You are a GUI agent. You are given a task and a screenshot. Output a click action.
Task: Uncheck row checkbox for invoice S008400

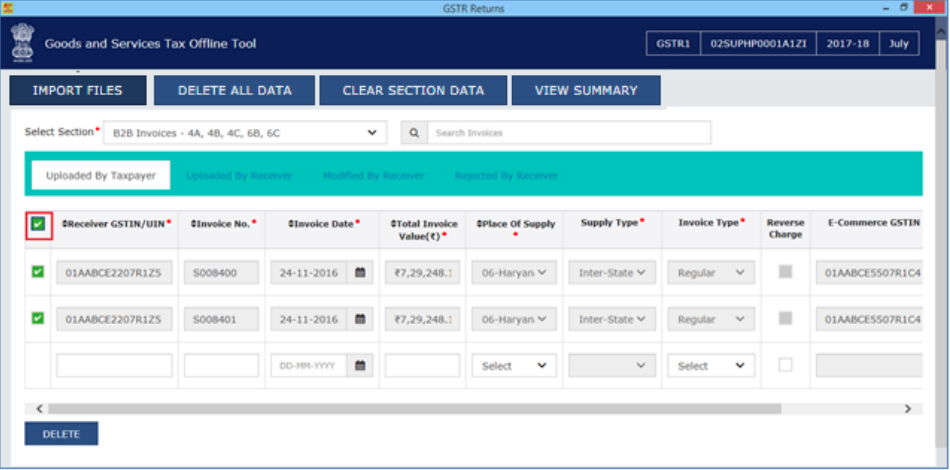(x=38, y=272)
